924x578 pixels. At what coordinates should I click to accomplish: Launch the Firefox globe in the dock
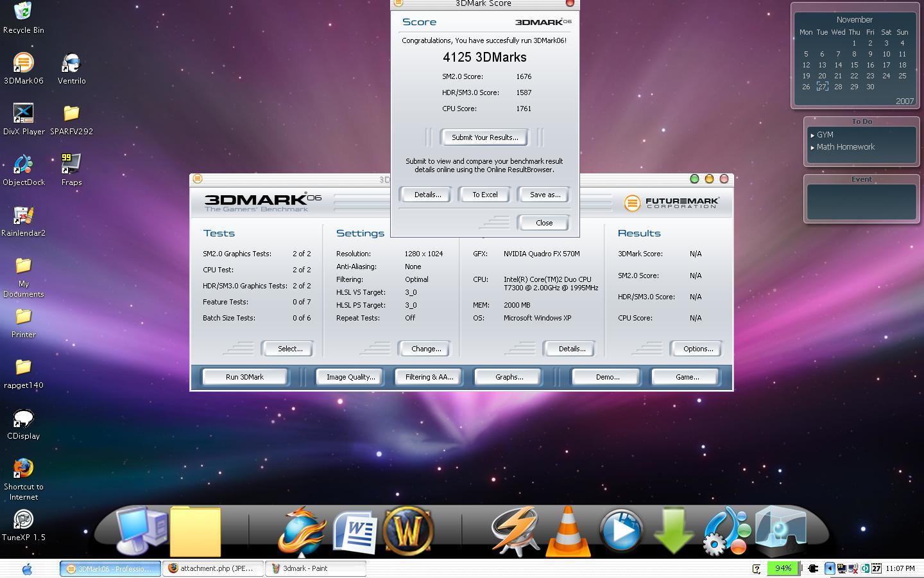[x=301, y=531]
